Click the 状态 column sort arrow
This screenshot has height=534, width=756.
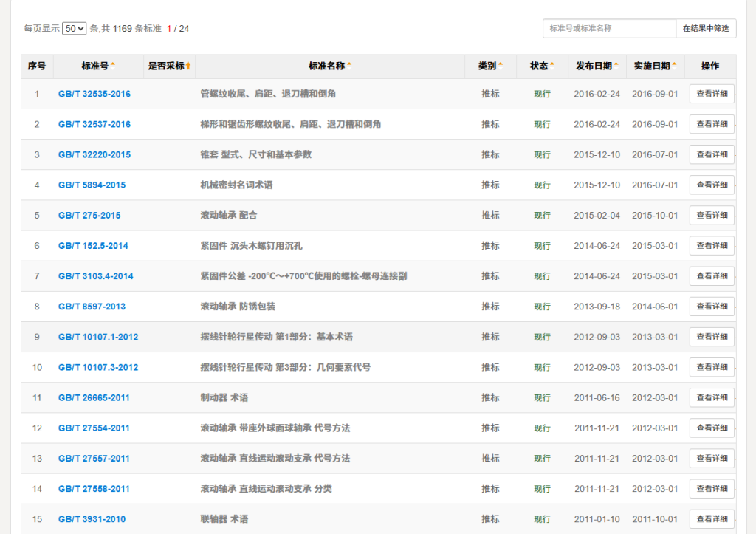point(552,65)
